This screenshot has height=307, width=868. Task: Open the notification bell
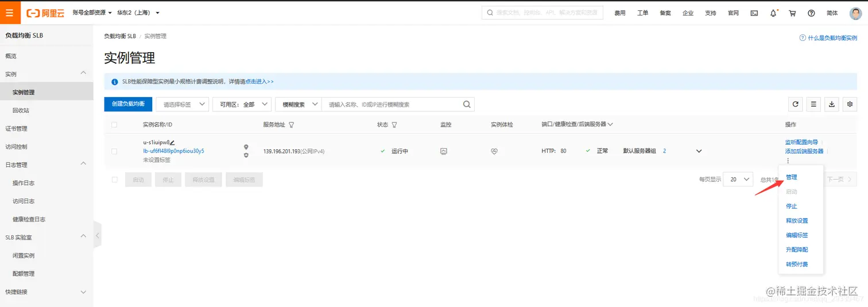click(x=774, y=13)
